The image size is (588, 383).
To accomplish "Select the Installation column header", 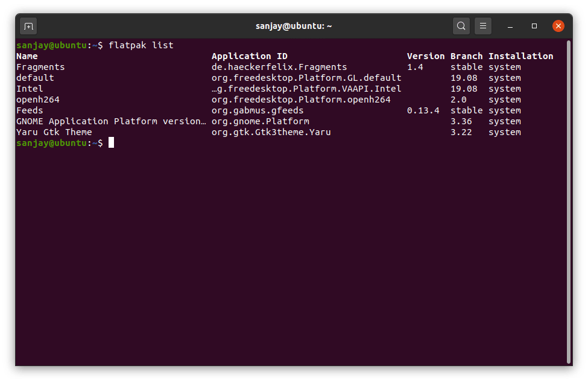I will pos(520,55).
